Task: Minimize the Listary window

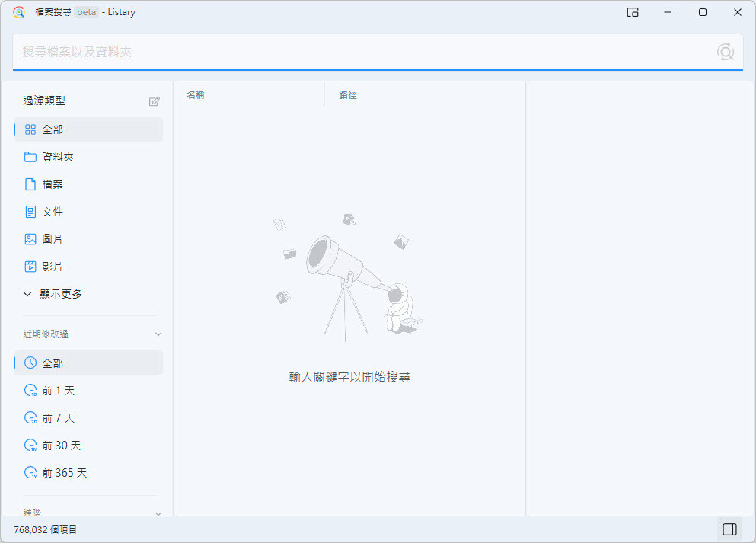Action: pos(668,12)
